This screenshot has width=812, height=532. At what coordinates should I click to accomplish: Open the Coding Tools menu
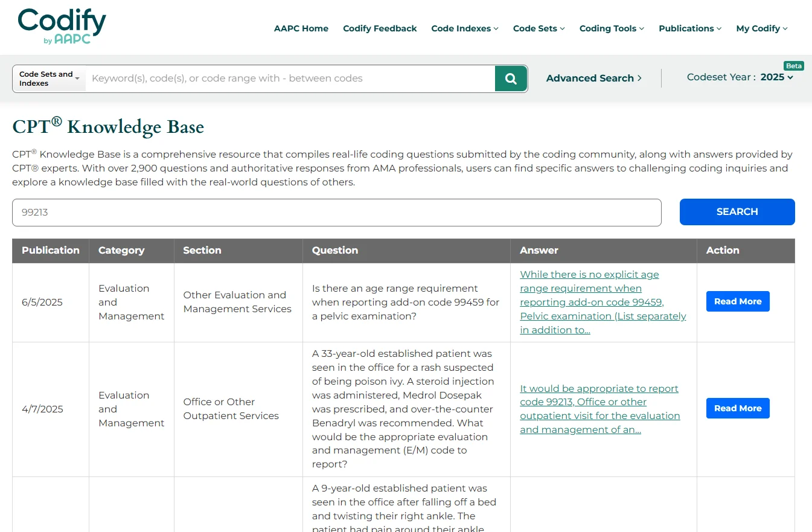pyautogui.click(x=612, y=28)
